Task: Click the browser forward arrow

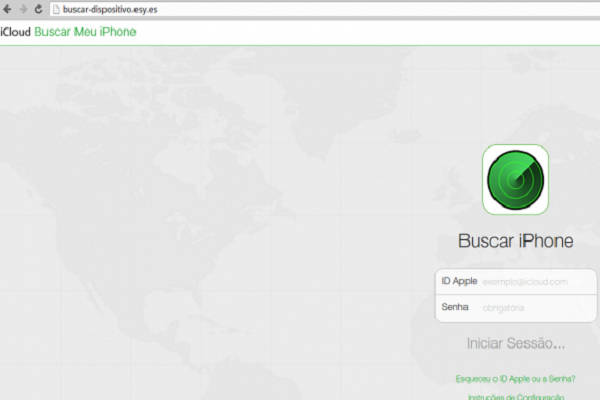Action: pos(23,9)
